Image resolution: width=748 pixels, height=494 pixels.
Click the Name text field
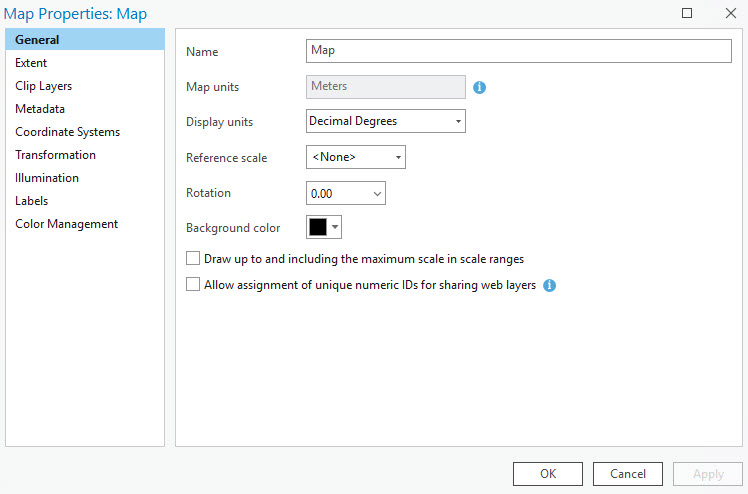518,51
